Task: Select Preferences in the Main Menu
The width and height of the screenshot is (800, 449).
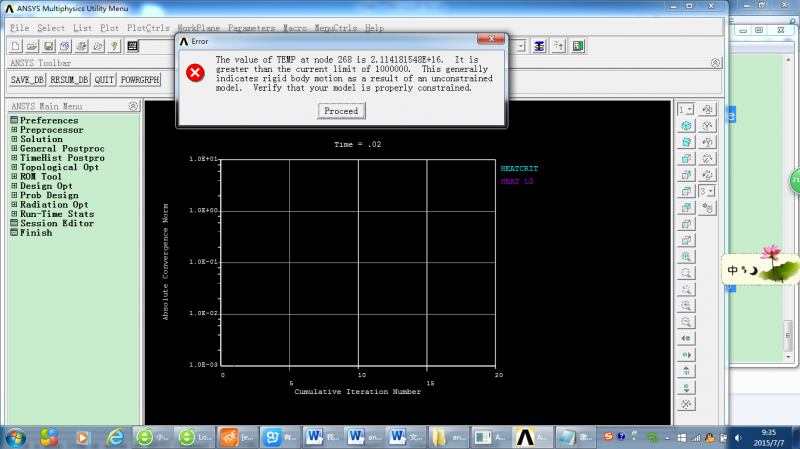Action: [x=49, y=120]
